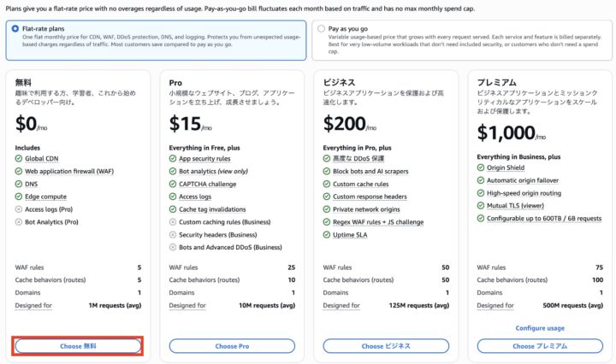This screenshot has width=616, height=364.
Task: Click the Choose Pro button
Action: coord(232,346)
